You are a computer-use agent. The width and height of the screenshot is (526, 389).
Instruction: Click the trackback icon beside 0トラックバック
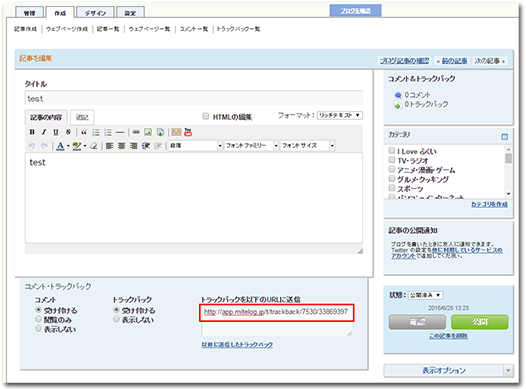coord(398,105)
